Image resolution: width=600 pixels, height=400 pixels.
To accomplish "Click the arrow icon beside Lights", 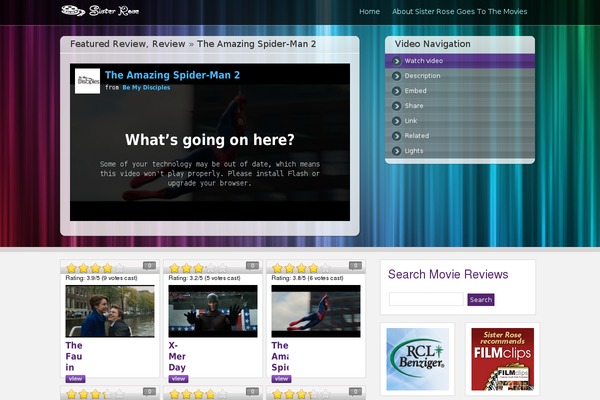I will click(396, 151).
